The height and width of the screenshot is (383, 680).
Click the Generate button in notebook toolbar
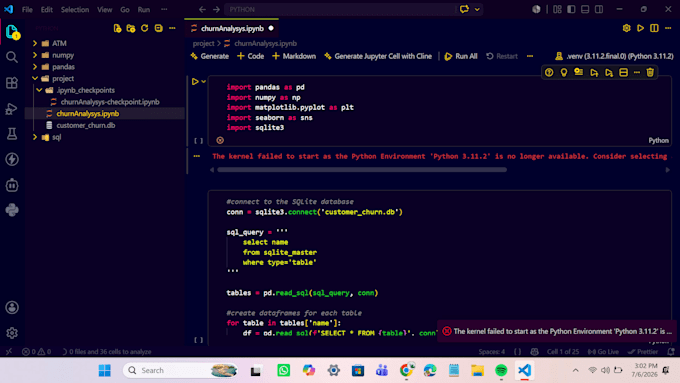(x=210, y=56)
